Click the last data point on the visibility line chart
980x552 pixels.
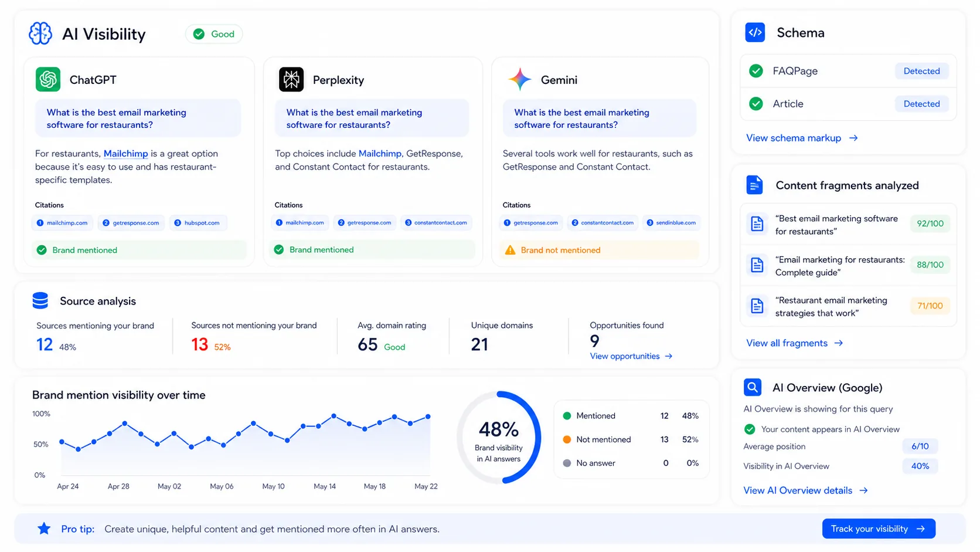pyautogui.click(x=428, y=416)
